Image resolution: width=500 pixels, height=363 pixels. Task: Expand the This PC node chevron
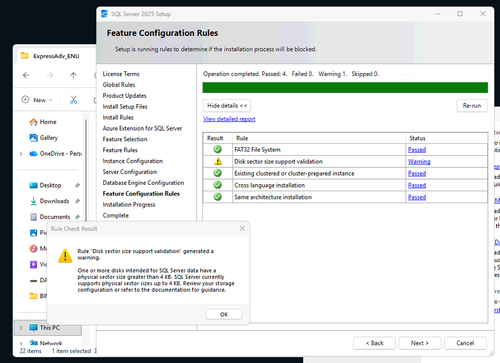click(21, 328)
